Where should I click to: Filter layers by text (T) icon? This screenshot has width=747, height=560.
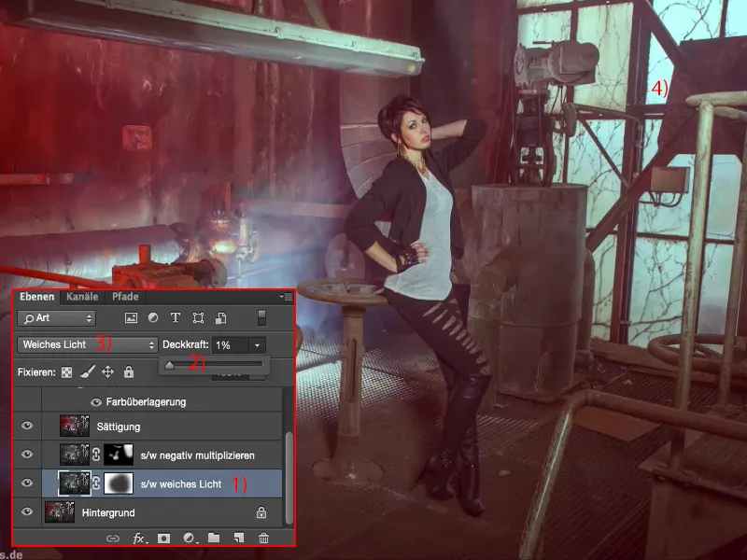[176, 317]
